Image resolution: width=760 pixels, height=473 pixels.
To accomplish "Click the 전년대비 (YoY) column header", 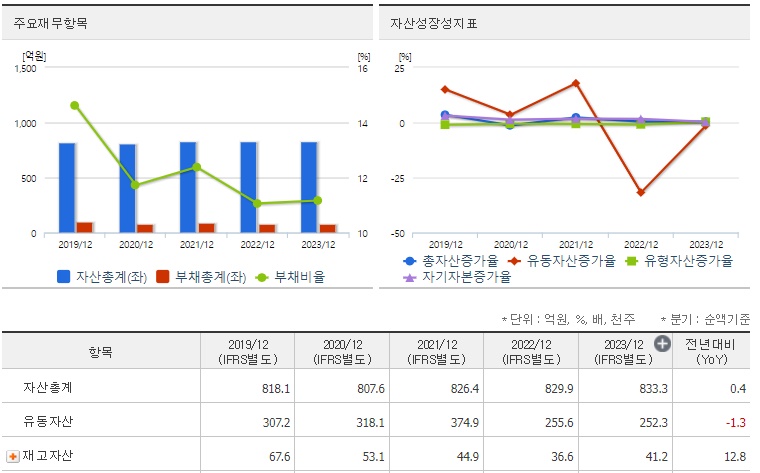I will point(712,351).
